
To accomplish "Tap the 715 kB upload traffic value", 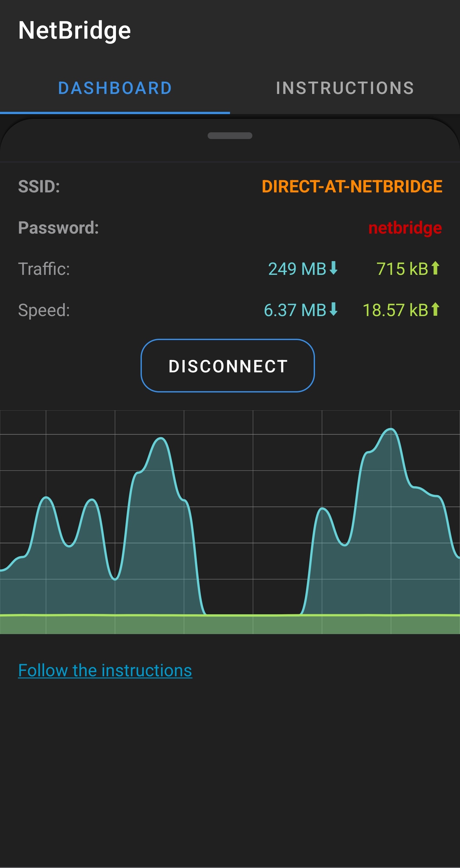I will [x=402, y=269].
